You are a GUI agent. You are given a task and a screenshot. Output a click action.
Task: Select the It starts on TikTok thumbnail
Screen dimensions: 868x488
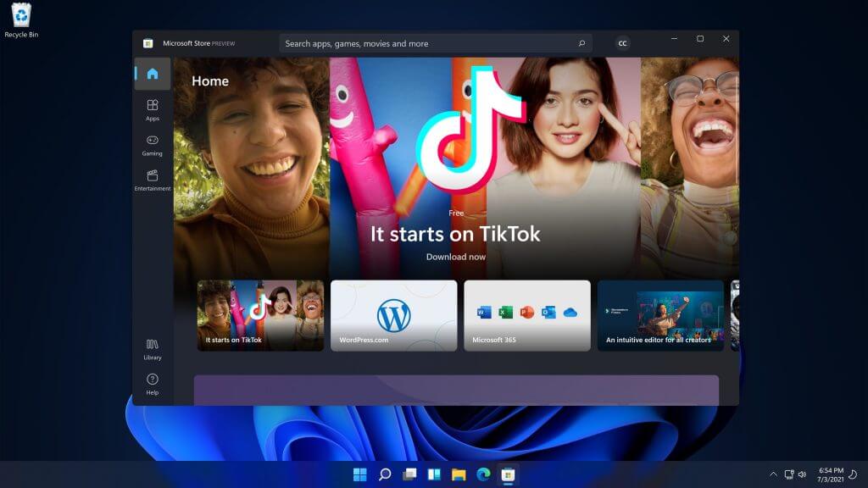tap(261, 315)
